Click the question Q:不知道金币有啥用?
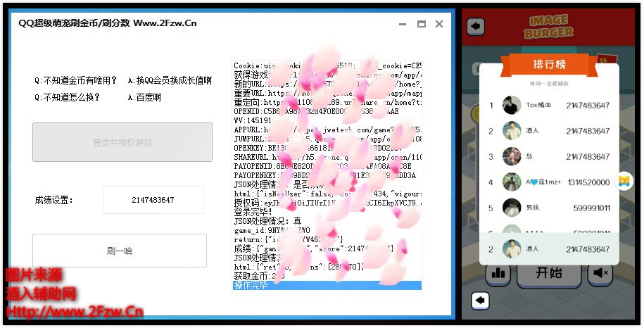644x328 pixels. point(75,80)
